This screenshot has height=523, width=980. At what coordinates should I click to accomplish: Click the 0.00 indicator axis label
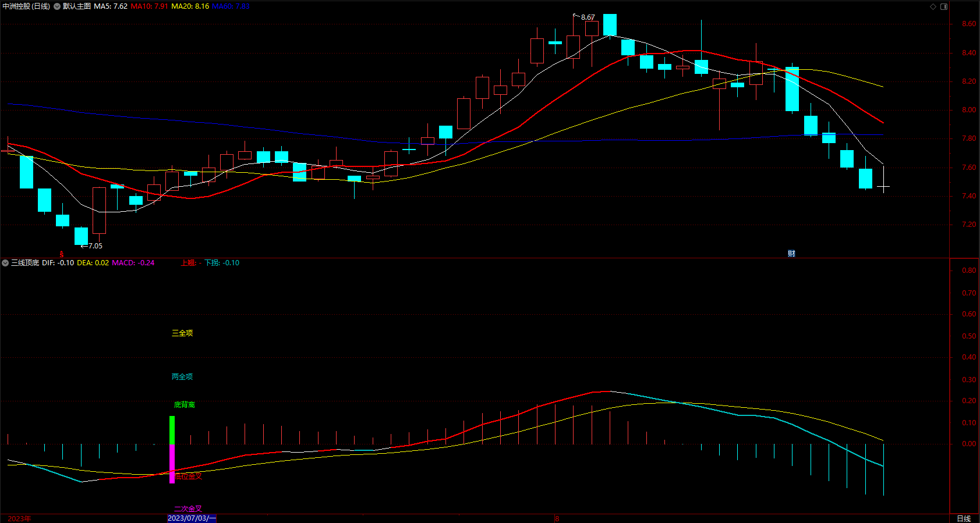click(969, 444)
